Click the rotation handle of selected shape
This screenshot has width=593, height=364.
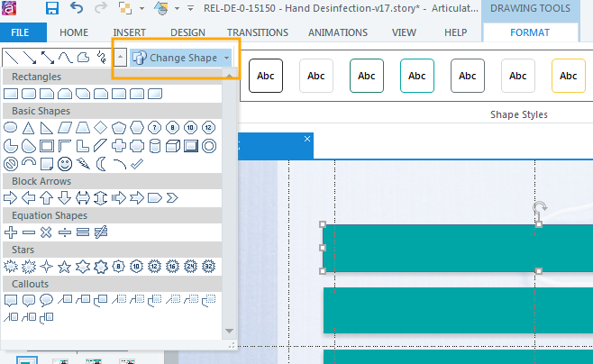(x=540, y=207)
